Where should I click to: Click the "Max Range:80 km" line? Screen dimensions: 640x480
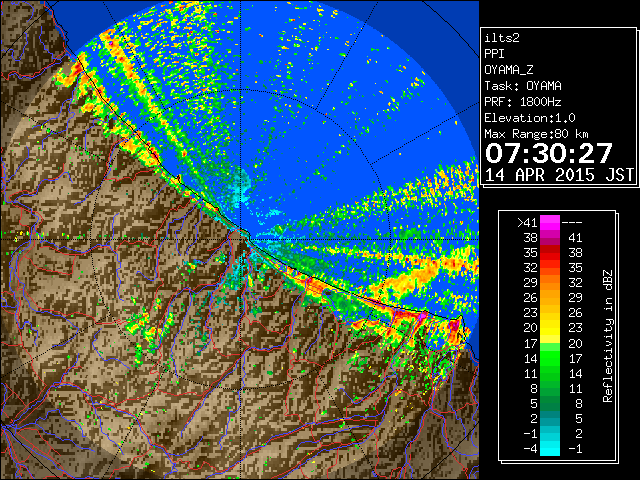tap(536, 134)
